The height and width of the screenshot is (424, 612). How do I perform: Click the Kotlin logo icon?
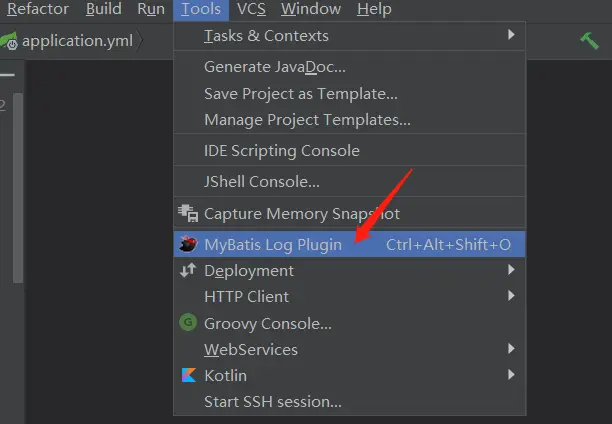point(187,376)
